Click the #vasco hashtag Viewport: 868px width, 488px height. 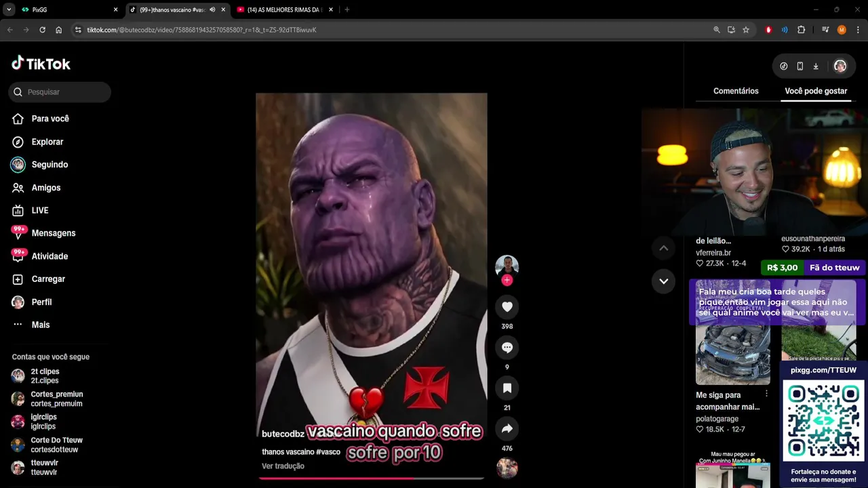[328, 452]
